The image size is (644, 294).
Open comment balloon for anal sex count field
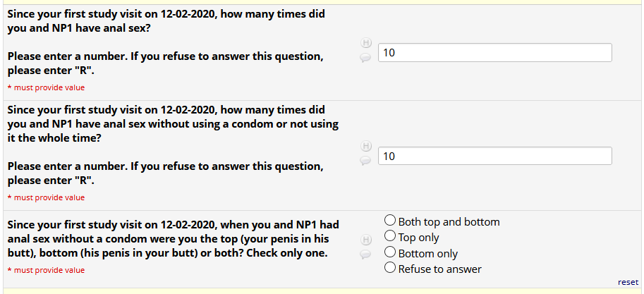coord(366,59)
